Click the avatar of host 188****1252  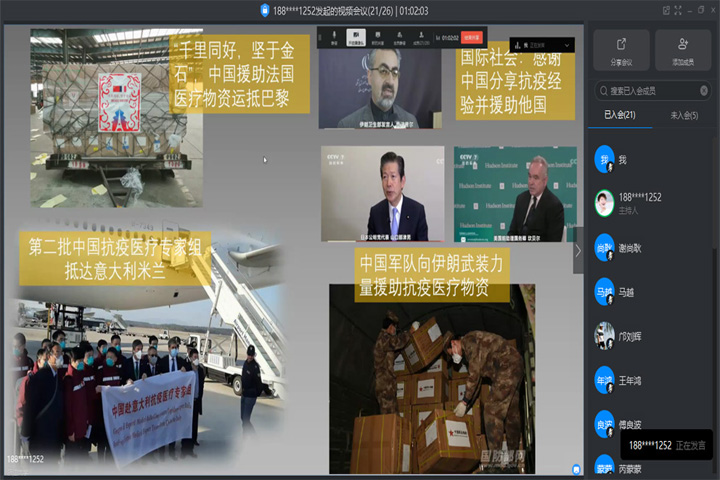point(604,203)
